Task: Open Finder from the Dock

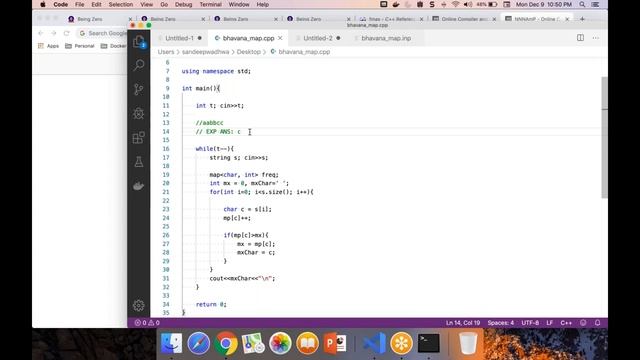Action: click(x=171, y=343)
